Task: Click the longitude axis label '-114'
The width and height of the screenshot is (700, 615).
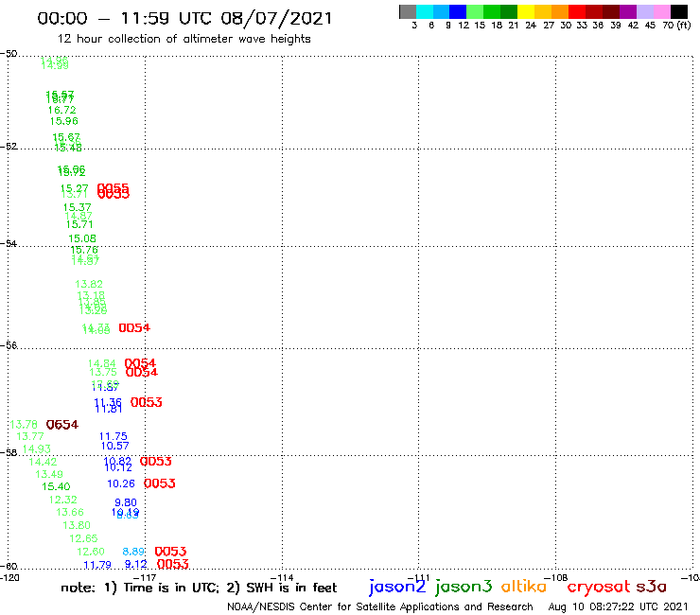Action: point(282,578)
